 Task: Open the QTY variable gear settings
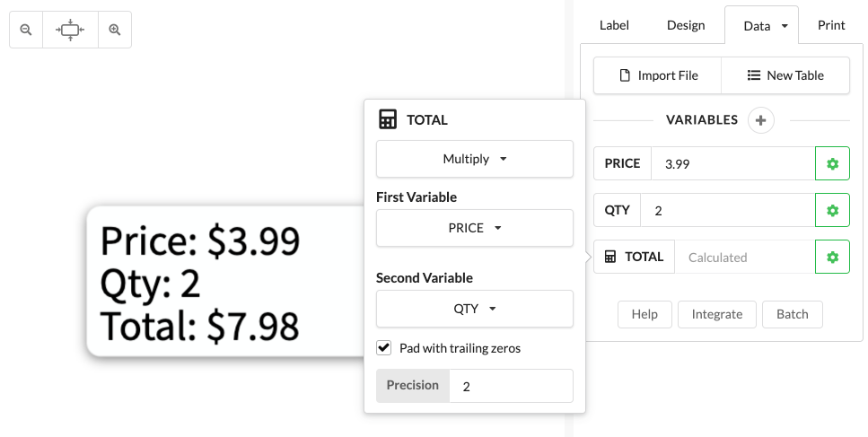(x=832, y=210)
